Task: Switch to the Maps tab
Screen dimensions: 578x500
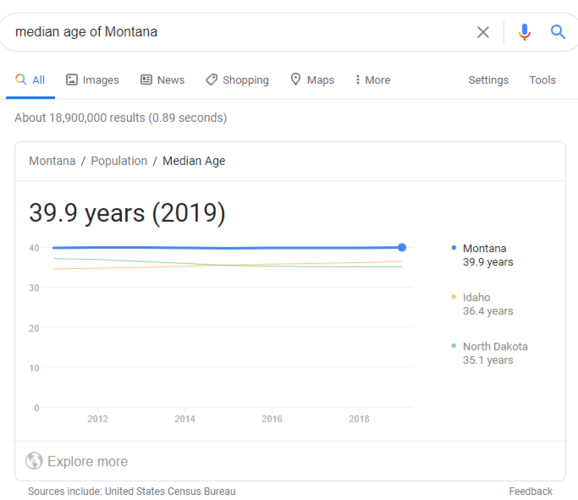Action: pyautogui.click(x=312, y=80)
